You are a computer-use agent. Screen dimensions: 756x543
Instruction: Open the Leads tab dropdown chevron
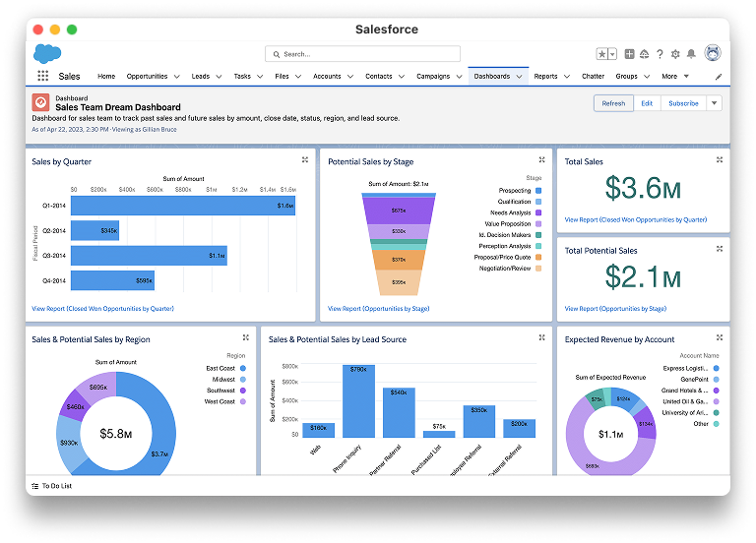(x=219, y=76)
